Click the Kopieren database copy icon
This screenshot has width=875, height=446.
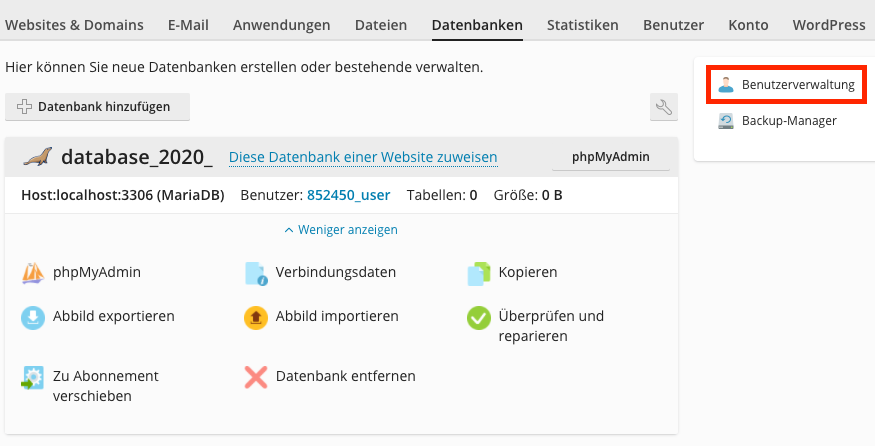click(x=481, y=273)
